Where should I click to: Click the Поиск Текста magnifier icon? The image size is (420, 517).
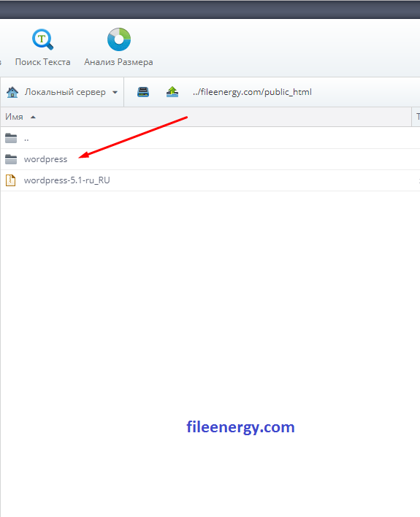click(x=42, y=39)
